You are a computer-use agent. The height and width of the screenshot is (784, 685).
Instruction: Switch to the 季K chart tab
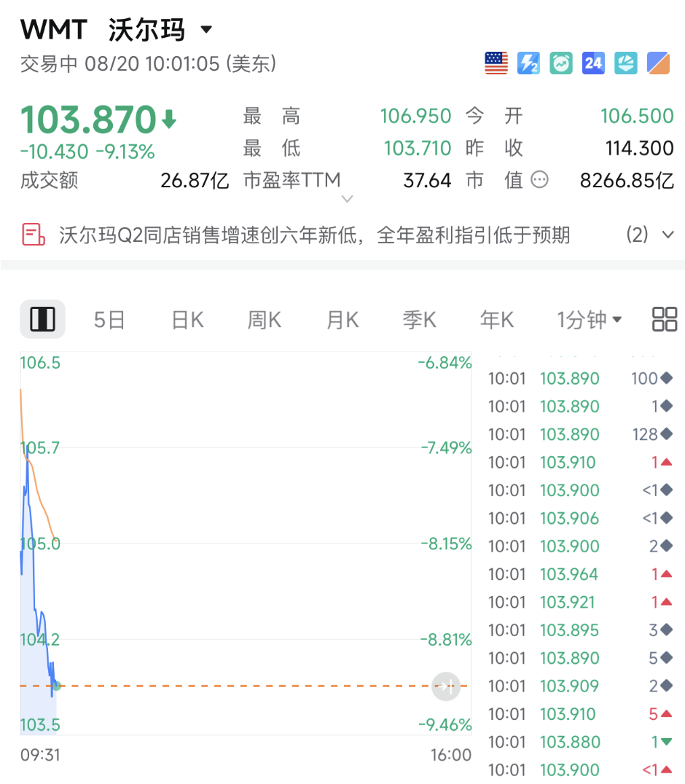(x=420, y=320)
